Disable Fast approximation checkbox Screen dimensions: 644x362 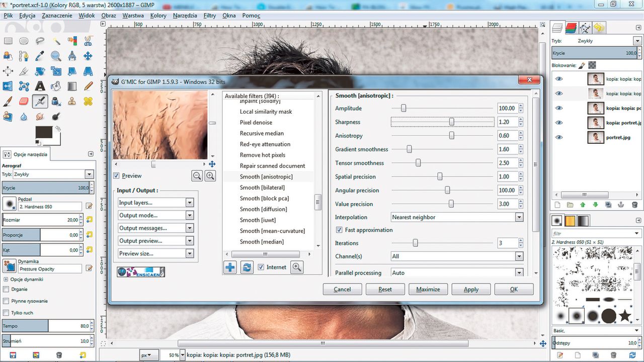click(340, 230)
